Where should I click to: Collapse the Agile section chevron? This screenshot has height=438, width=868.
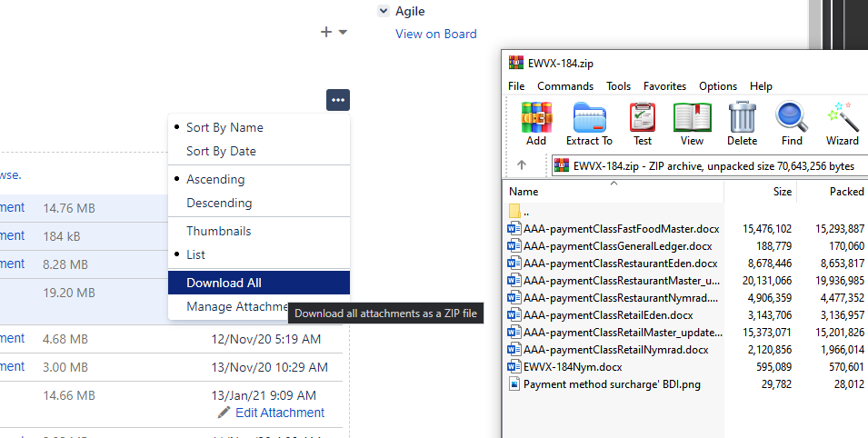pos(383,11)
